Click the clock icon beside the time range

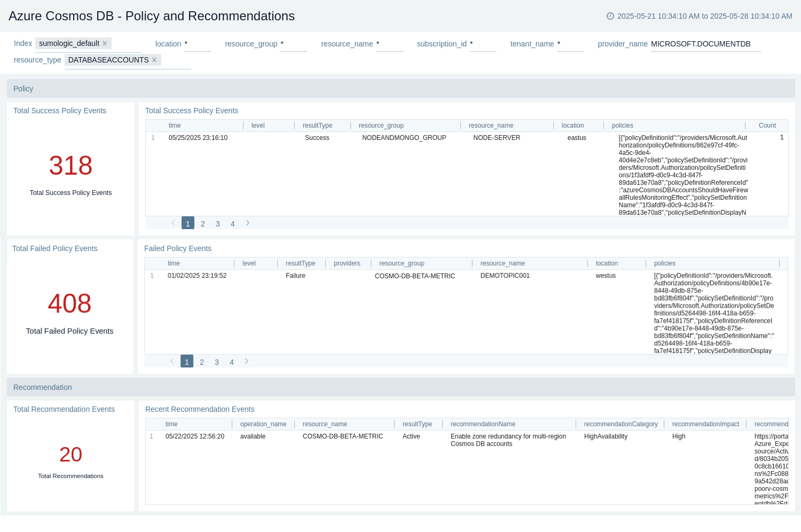coord(610,16)
